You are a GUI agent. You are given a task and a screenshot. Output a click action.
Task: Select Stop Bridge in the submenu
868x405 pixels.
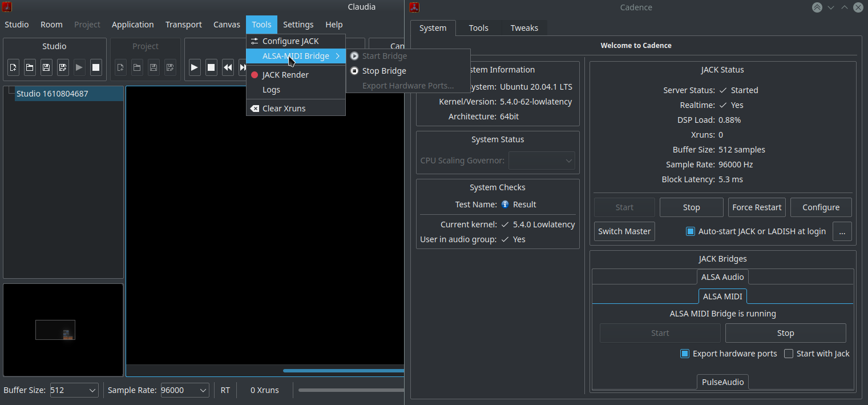click(x=384, y=71)
